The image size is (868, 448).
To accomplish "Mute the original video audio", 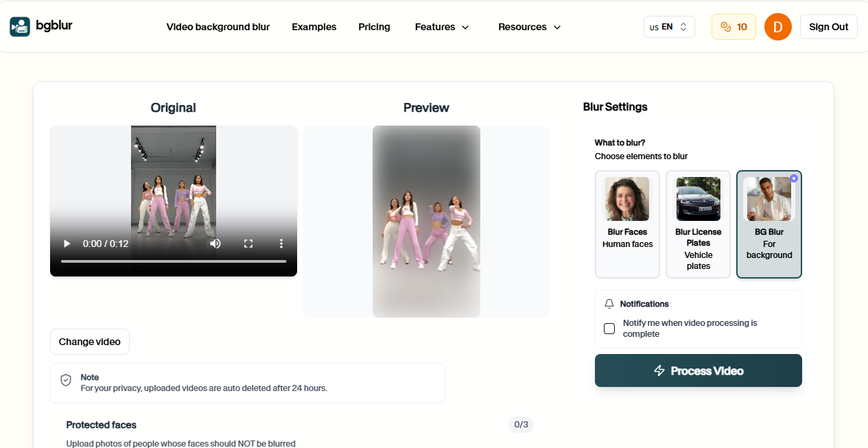I will (215, 244).
